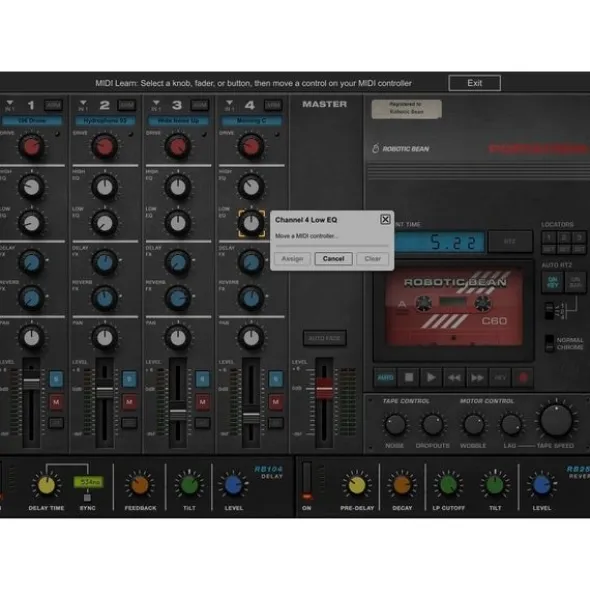Screen dimensions: 590x591
Task: Stop tape playback
Action: coord(409,378)
